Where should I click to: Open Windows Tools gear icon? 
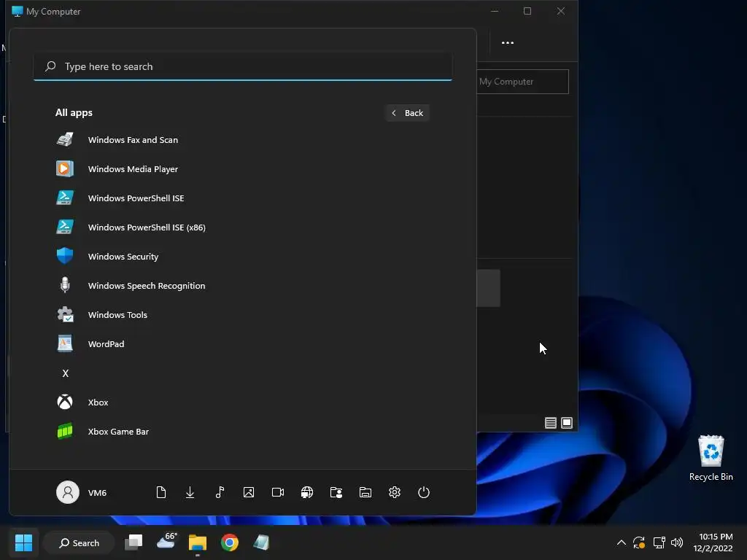(65, 314)
